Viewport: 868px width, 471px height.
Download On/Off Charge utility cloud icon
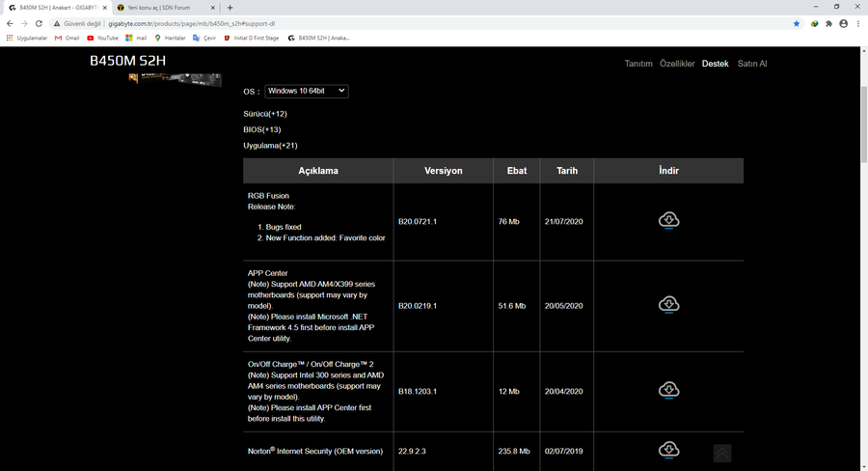668,390
